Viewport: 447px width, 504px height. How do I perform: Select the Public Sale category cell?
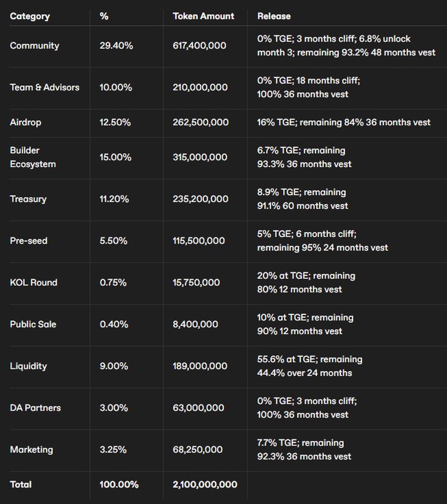click(33, 324)
